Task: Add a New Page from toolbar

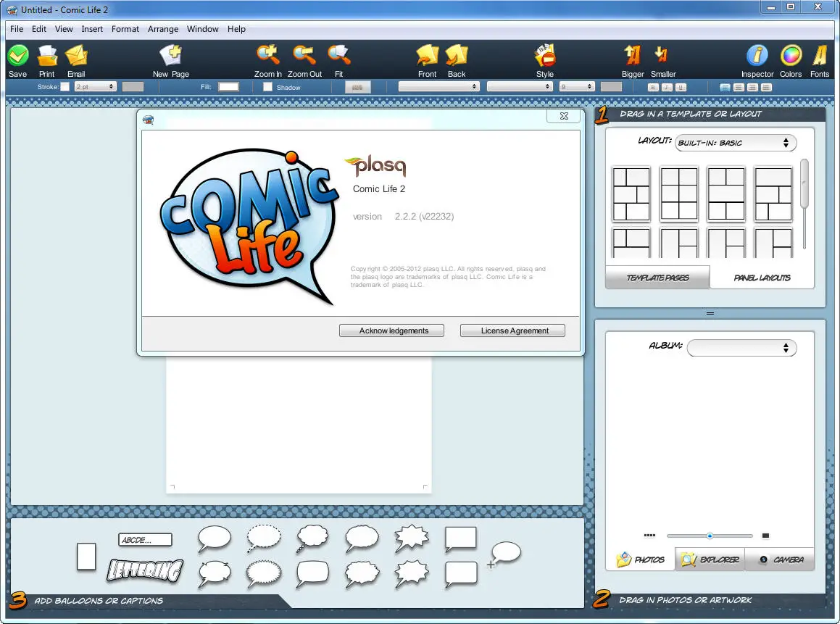Action: (x=171, y=56)
